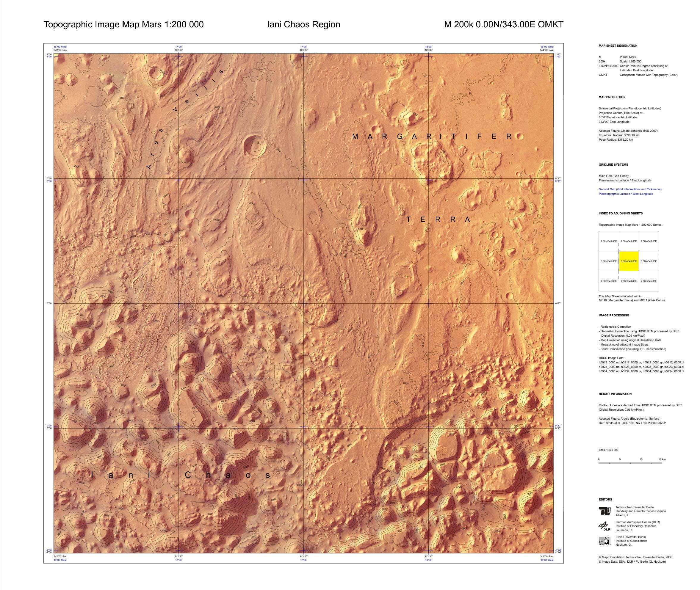Click the EDITORS heading

point(605,499)
